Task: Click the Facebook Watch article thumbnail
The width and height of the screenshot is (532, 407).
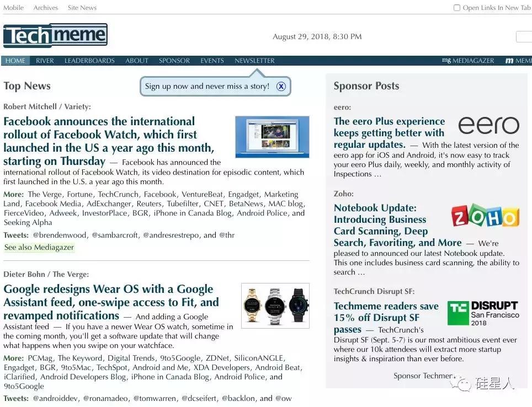Action: [x=272, y=137]
